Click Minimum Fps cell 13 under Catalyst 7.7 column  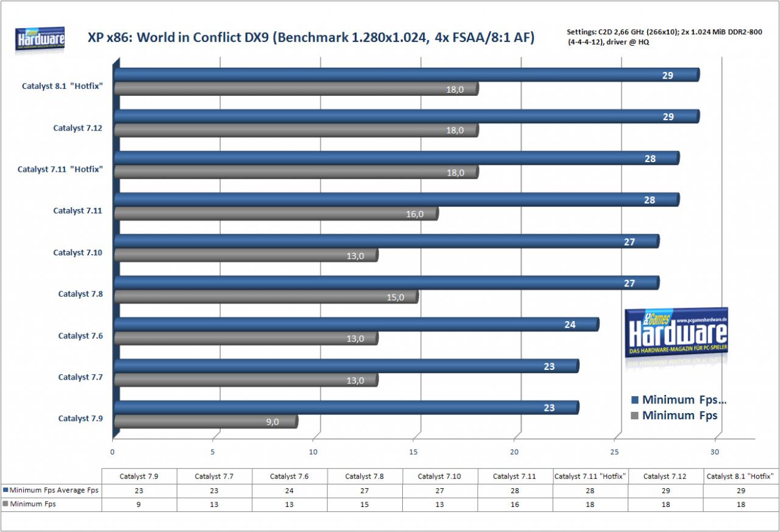coord(214,505)
